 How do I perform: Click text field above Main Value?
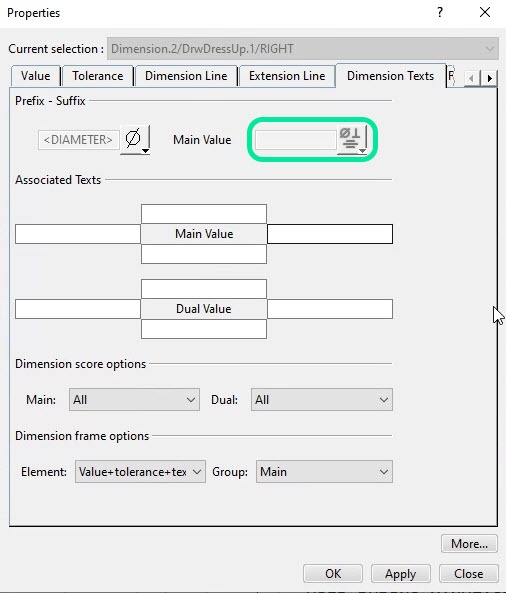pos(204,214)
